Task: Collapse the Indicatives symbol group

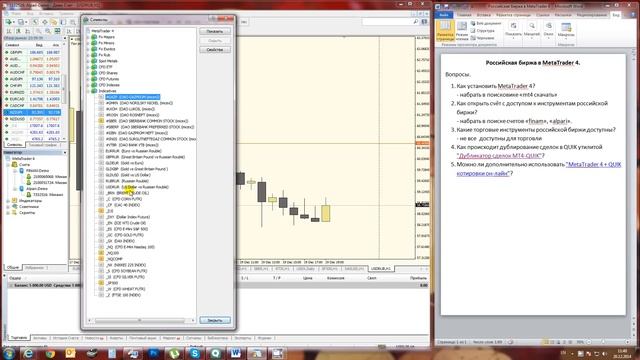Action: [x=88, y=91]
